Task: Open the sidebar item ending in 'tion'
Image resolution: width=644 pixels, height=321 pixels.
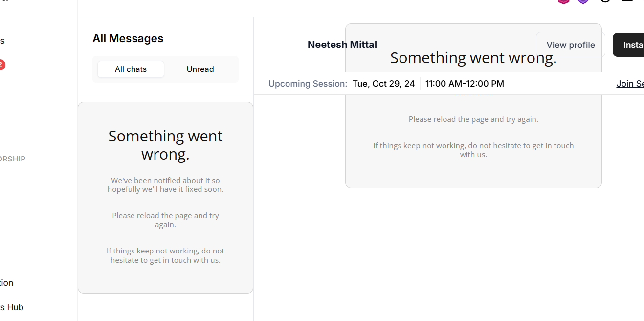Action: (x=7, y=283)
